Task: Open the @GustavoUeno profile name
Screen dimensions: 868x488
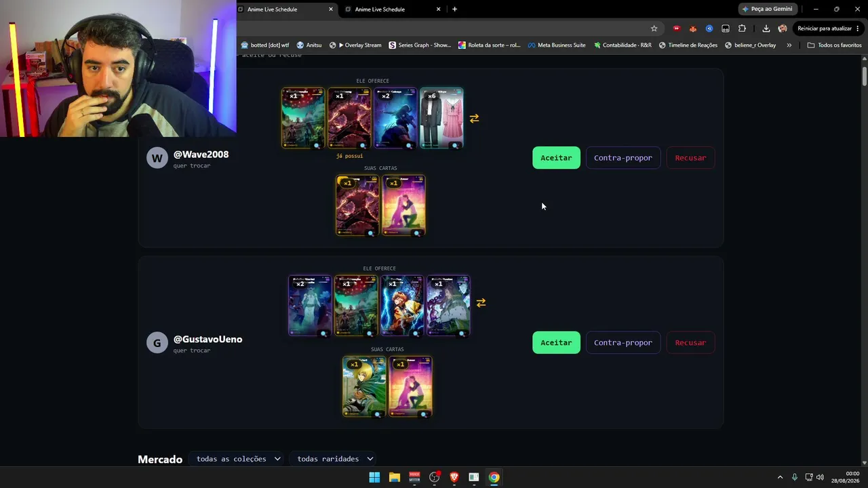Action: [208, 339]
